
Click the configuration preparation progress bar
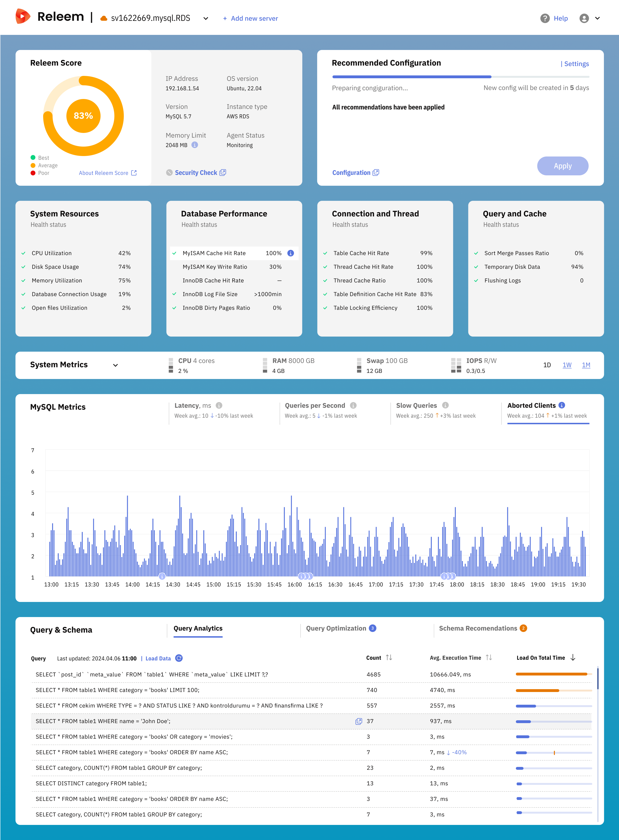[461, 76]
